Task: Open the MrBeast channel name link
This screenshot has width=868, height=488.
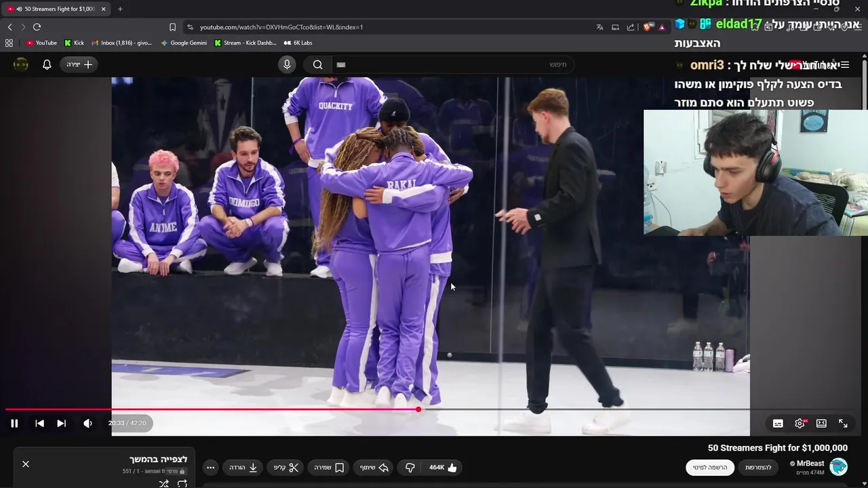Action: point(810,464)
